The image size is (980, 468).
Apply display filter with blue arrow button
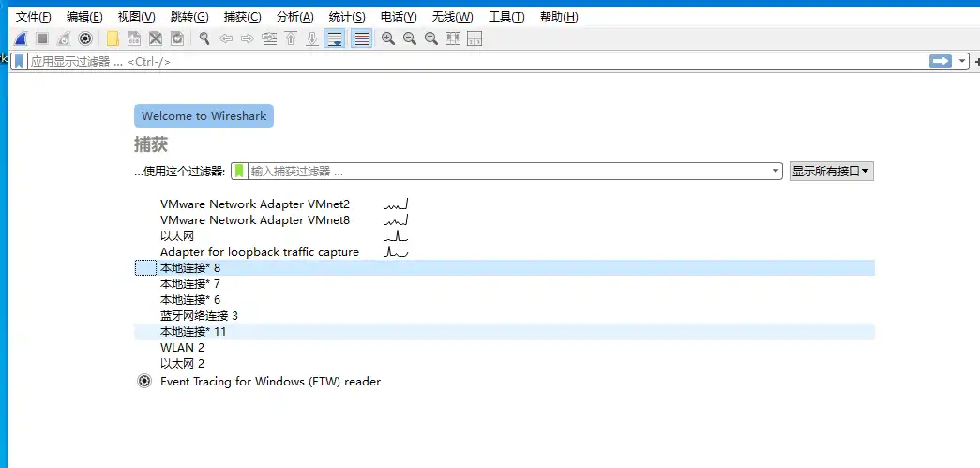coord(941,61)
